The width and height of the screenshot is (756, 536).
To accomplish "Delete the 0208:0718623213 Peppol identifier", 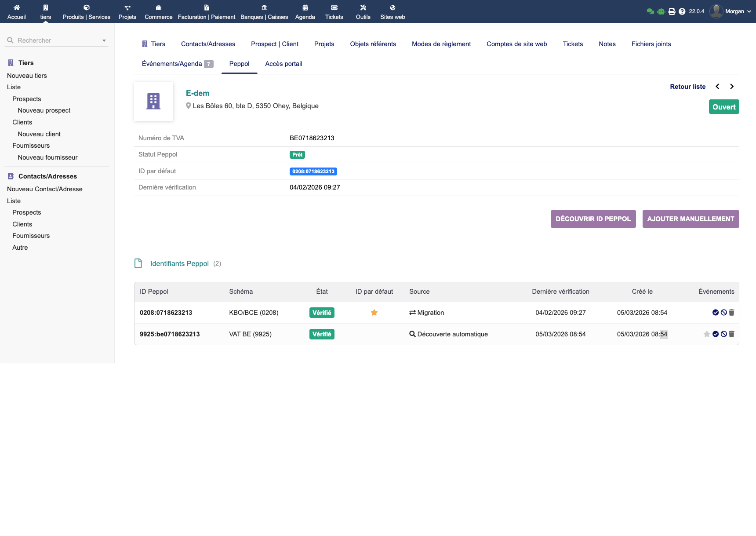I will pos(732,313).
